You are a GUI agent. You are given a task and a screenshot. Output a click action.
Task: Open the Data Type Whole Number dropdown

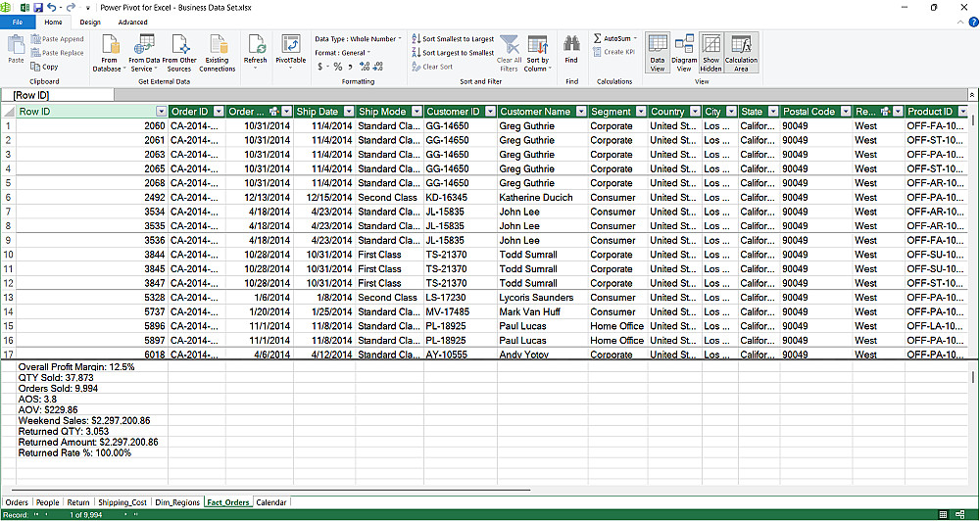[358, 39]
